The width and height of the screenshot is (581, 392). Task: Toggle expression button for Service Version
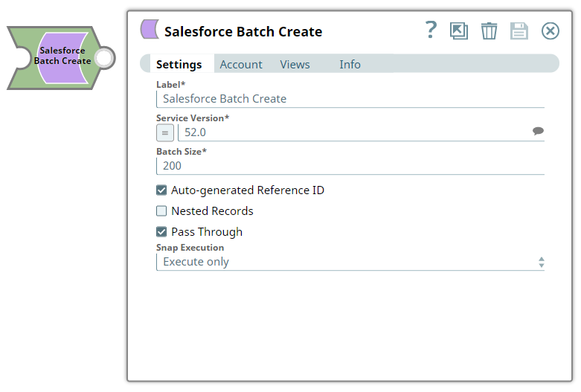165,132
